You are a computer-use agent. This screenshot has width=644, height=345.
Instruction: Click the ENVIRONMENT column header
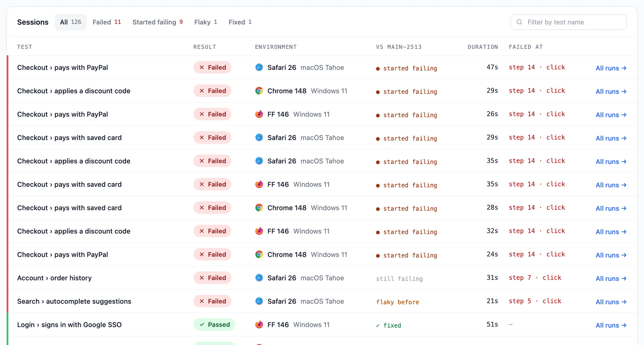click(276, 47)
